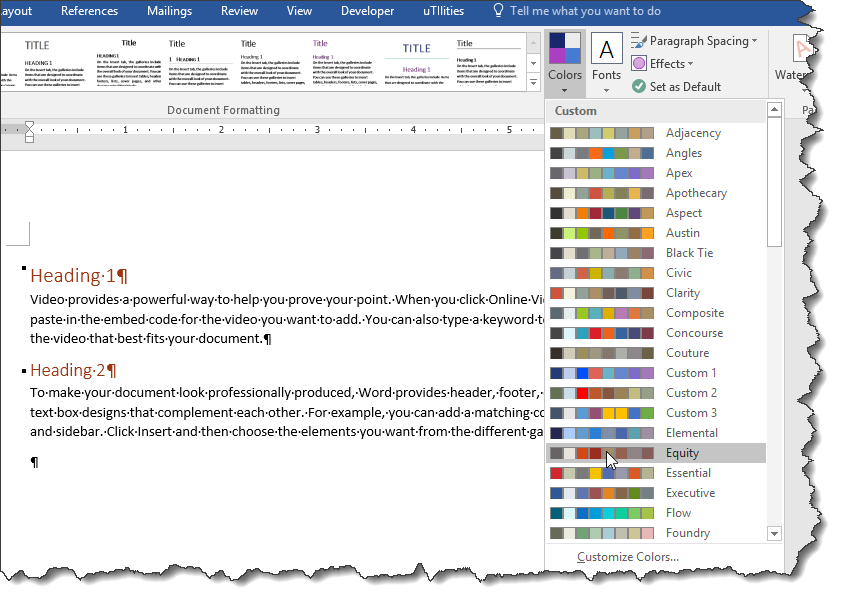
Task: Click the Heading 2 text in the document
Action: 73,371
